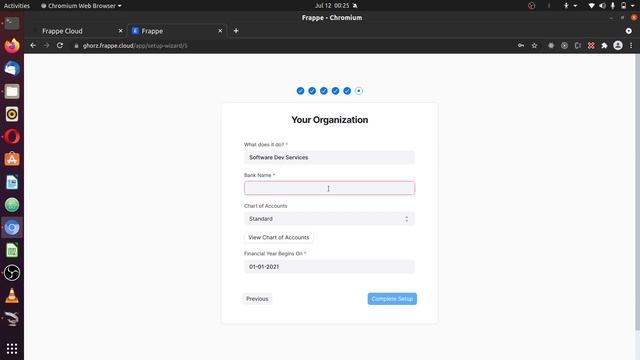Viewport: 640px width, 360px height.
Task: Click the Chromium icon in dock
Action: point(12,227)
